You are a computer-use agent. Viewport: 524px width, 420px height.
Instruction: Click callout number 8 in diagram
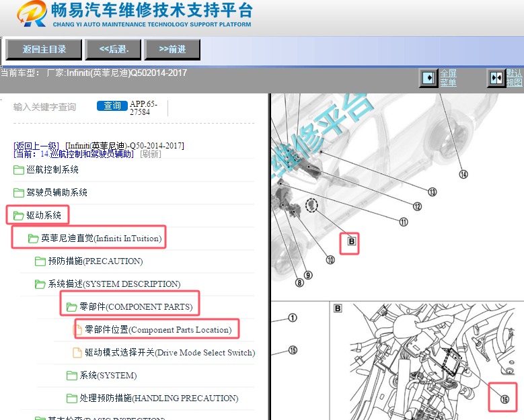[x=299, y=283]
